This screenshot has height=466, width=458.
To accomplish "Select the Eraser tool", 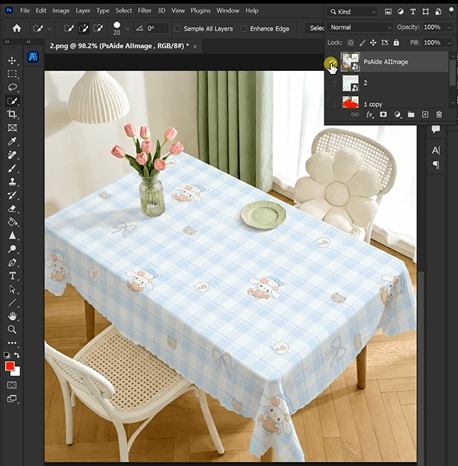I will tap(12, 209).
